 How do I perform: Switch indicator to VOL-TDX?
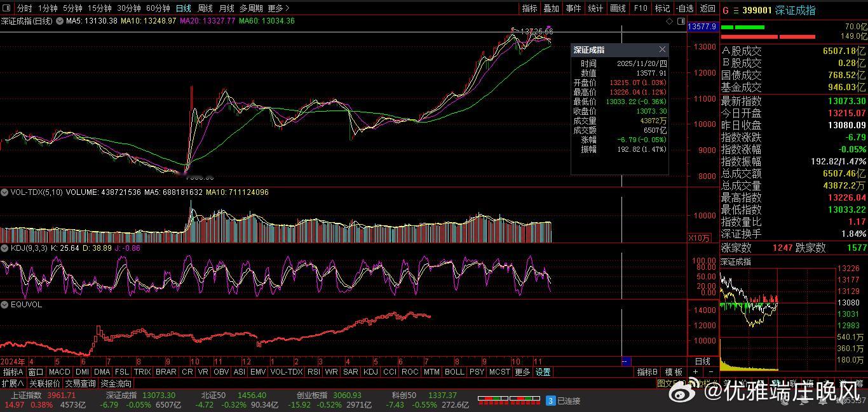point(287,372)
